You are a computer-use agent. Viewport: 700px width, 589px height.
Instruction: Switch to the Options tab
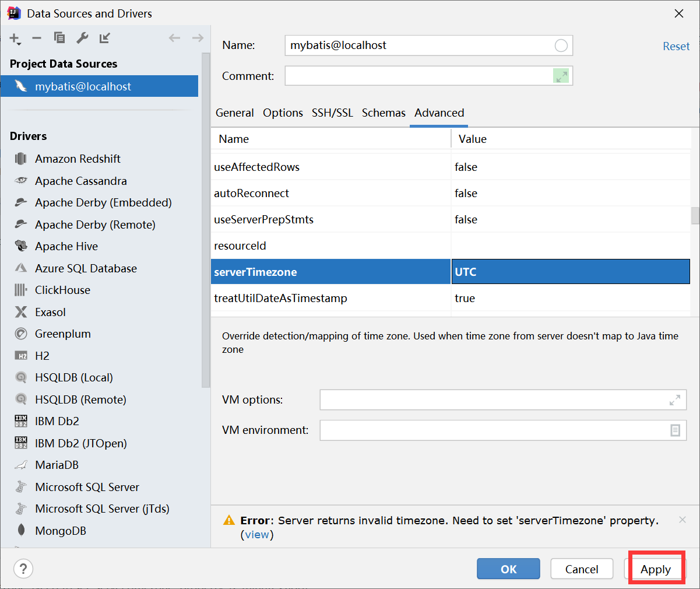click(283, 113)
